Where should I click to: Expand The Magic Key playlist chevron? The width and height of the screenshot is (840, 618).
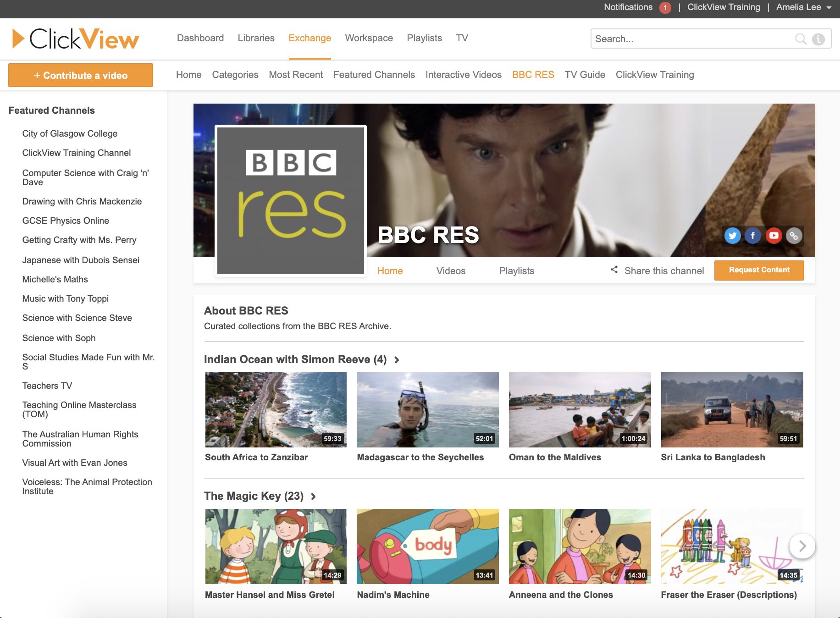(x=314, y=497)
